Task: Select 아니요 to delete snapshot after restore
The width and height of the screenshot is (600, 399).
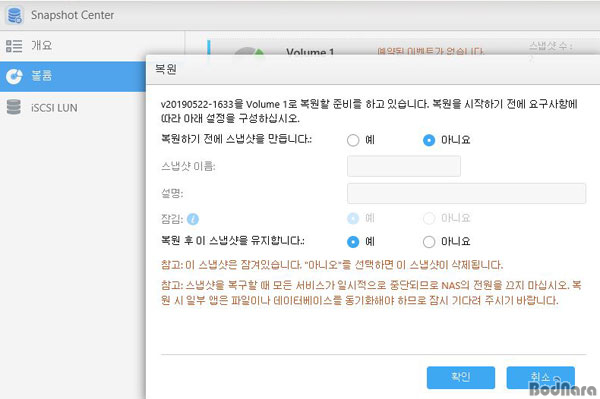Action: pyautogui.click(x=429, y=242)
